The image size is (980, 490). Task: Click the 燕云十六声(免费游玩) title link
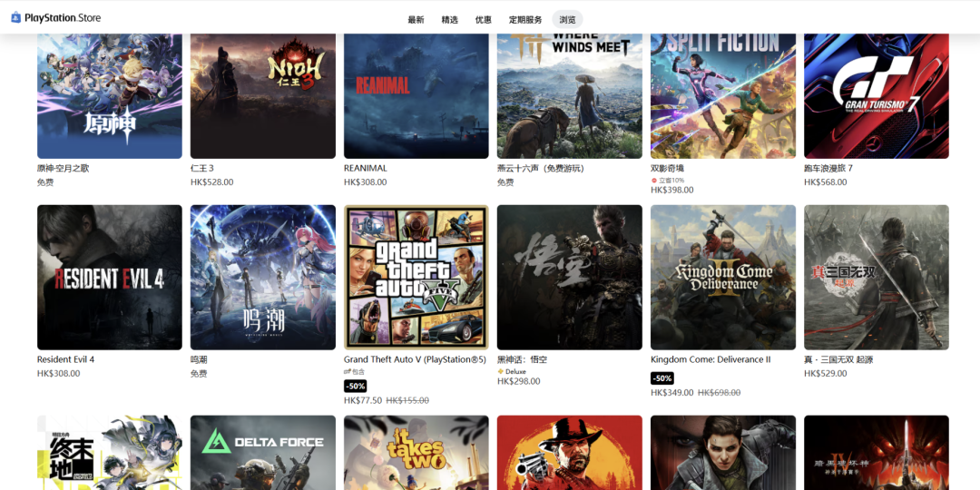(x=540, y=168)
